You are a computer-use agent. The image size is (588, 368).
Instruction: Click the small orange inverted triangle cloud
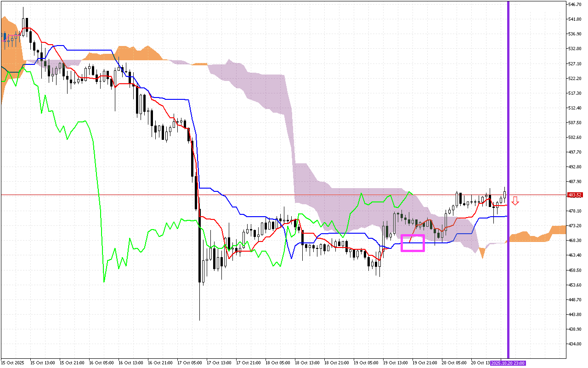pos(482,252)
